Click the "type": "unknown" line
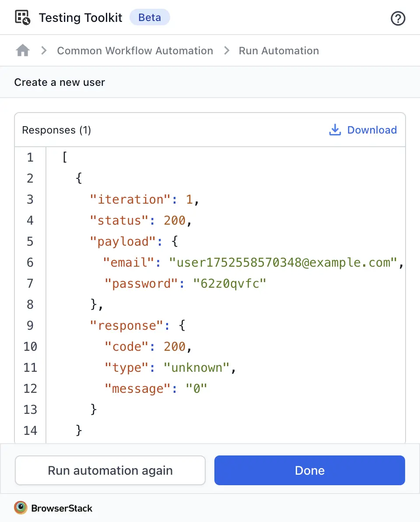Image resolution: width=420 pixels, height=522 pixels. (170, 367)
